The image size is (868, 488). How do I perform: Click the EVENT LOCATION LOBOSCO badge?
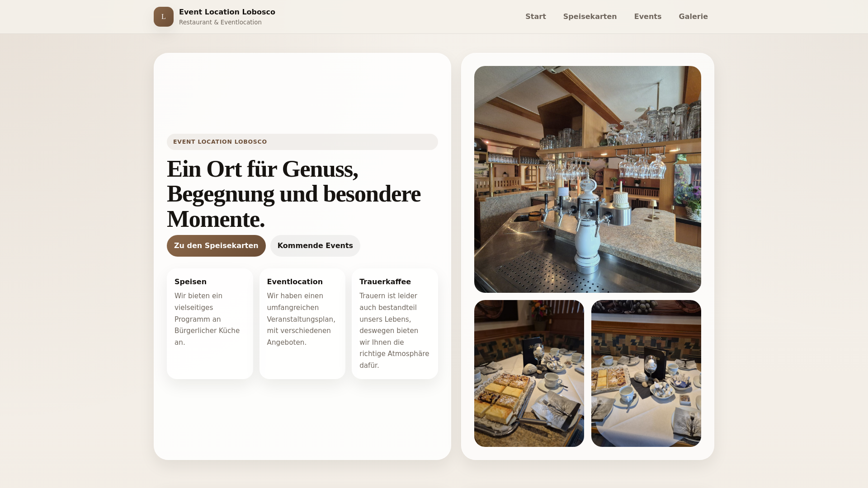(x=302, y=142)
